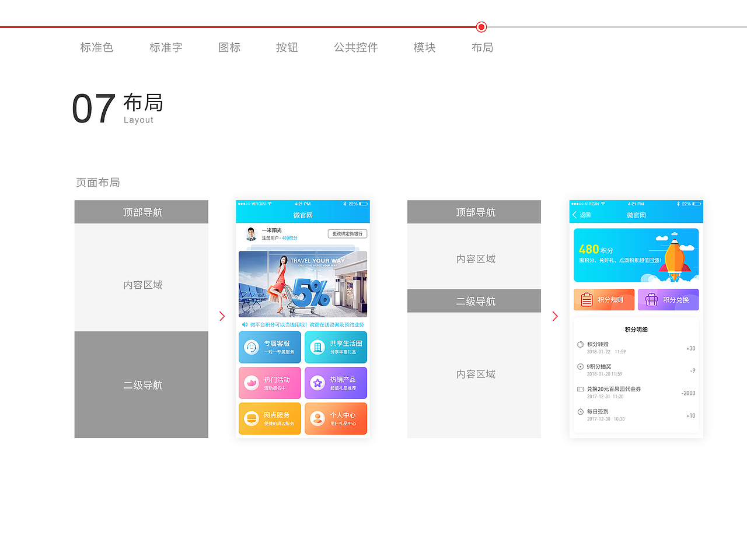Click the Wi-Fi icon beside VIRGIN carrier label
Screen dimensions: 747x560
pos(269,203)
